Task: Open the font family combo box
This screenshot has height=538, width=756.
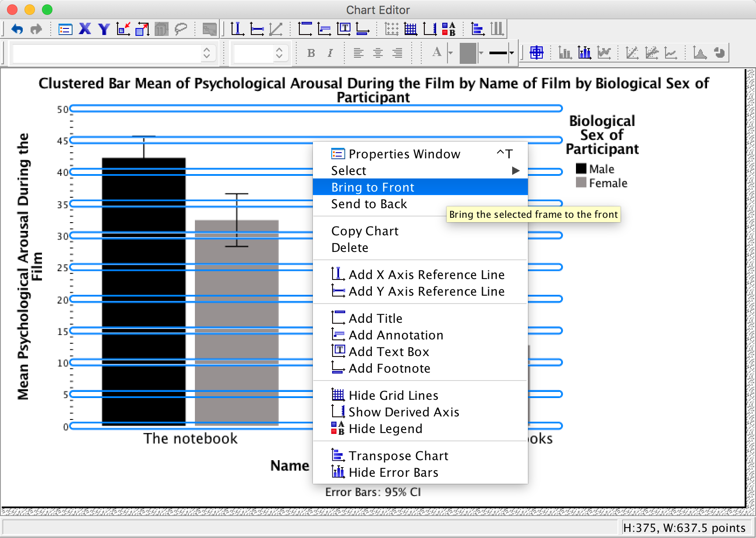Action: pyautogui.click(x=206, y=53)
